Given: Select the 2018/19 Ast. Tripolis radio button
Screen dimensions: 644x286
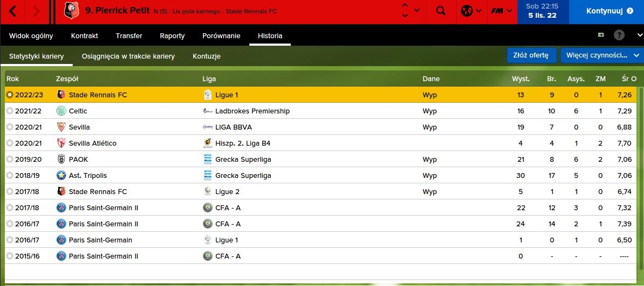Looking at the screenshot, I should pos(10,175).
